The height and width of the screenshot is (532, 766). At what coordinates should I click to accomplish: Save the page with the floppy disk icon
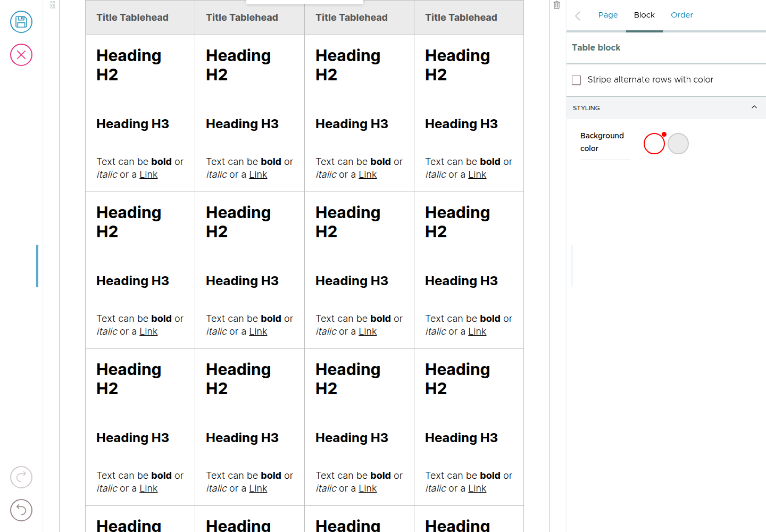click(21, 22)
